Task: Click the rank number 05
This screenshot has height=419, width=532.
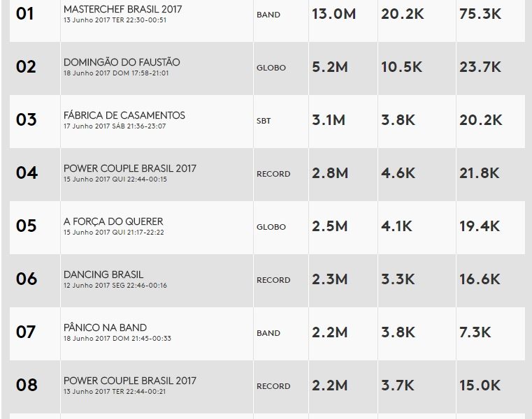Action: 26,226
